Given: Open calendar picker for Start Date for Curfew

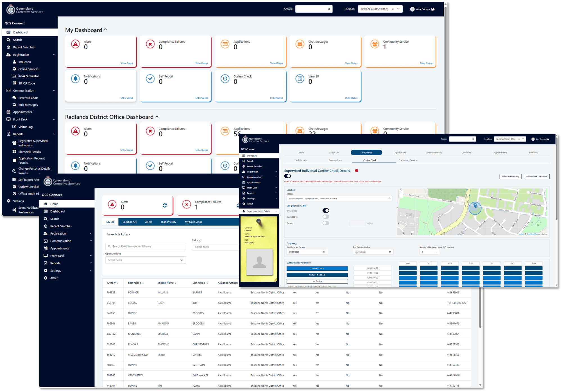Looking at the screenshot, I should pyautogui.click(x=323, y=252).
